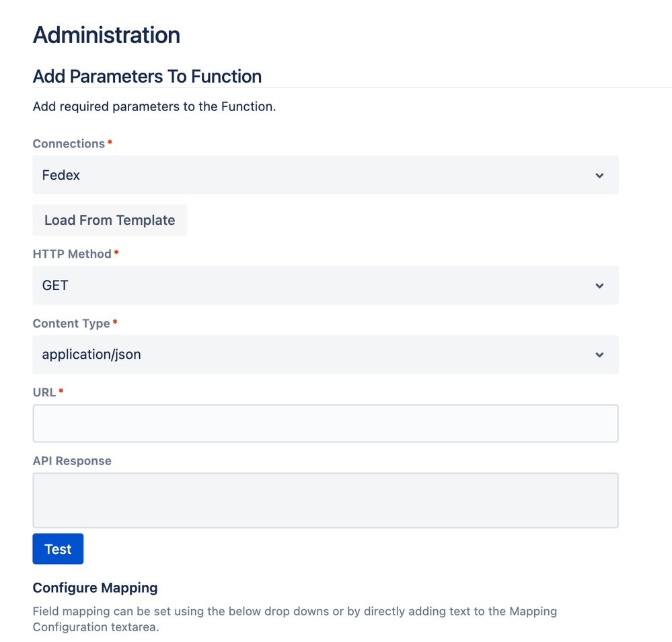Screen dimensions: 672x642
Task: Open the Content Type dropdown showing application/json
Action: [x=326, y=355]
